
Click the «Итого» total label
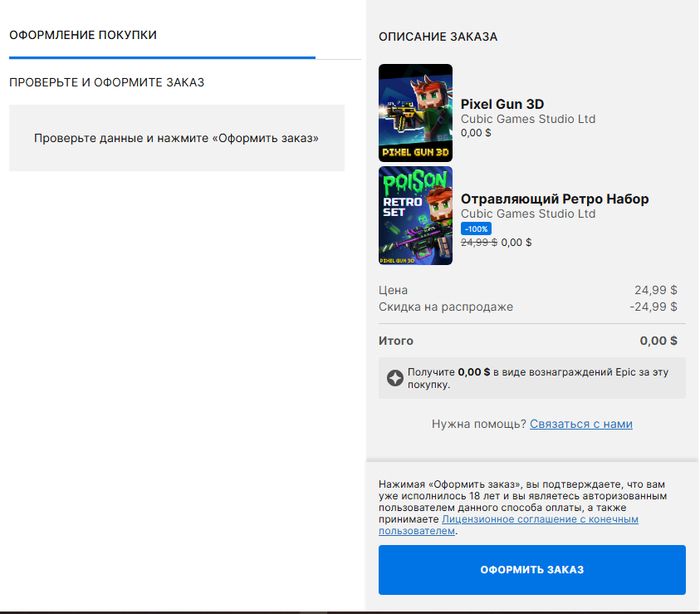pyautogui.click(x=396, y=341)
